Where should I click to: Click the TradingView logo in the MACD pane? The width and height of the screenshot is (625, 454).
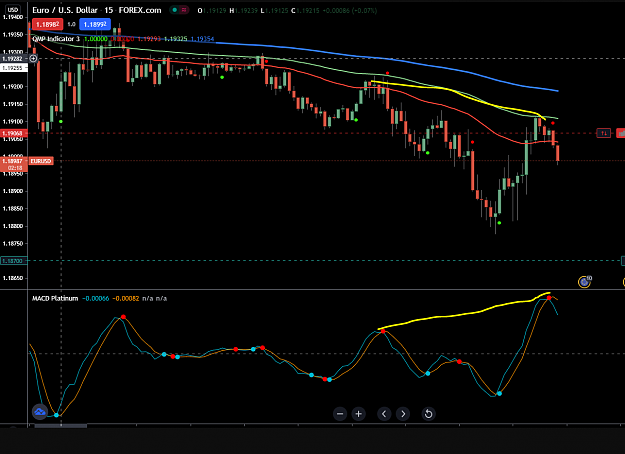(x=40, y=412)
